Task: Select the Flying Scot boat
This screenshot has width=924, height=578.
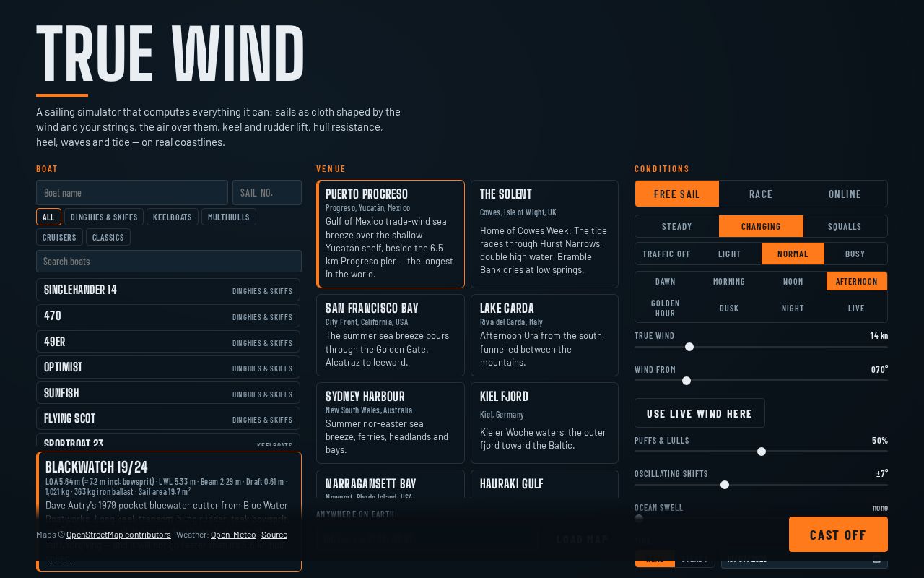Action: point(168,418)
